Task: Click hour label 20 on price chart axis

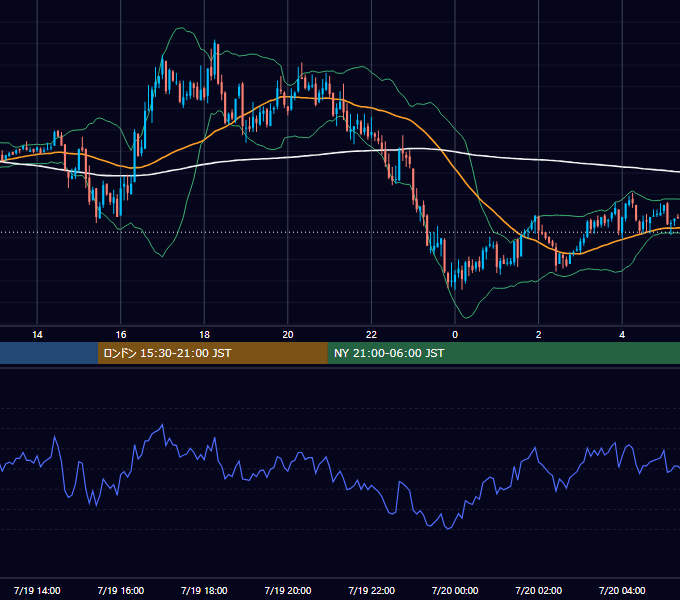Action: click(288, 335)
